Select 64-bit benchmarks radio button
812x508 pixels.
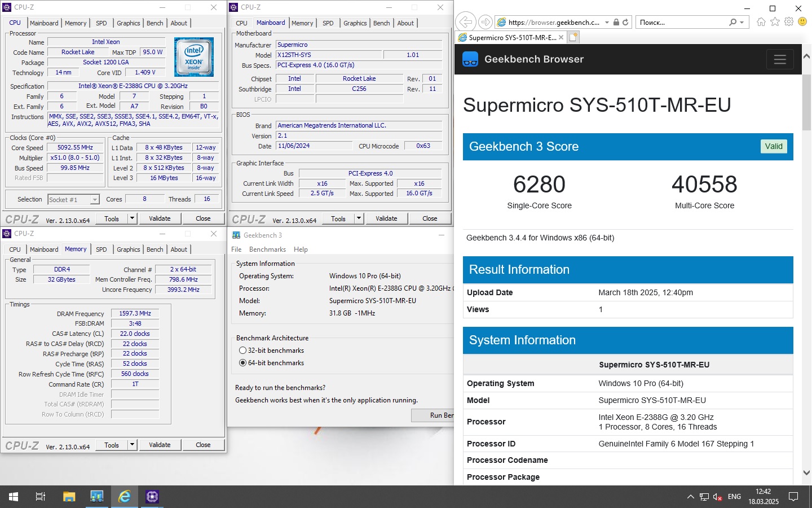pyautogui.click(x=242, y=363)
